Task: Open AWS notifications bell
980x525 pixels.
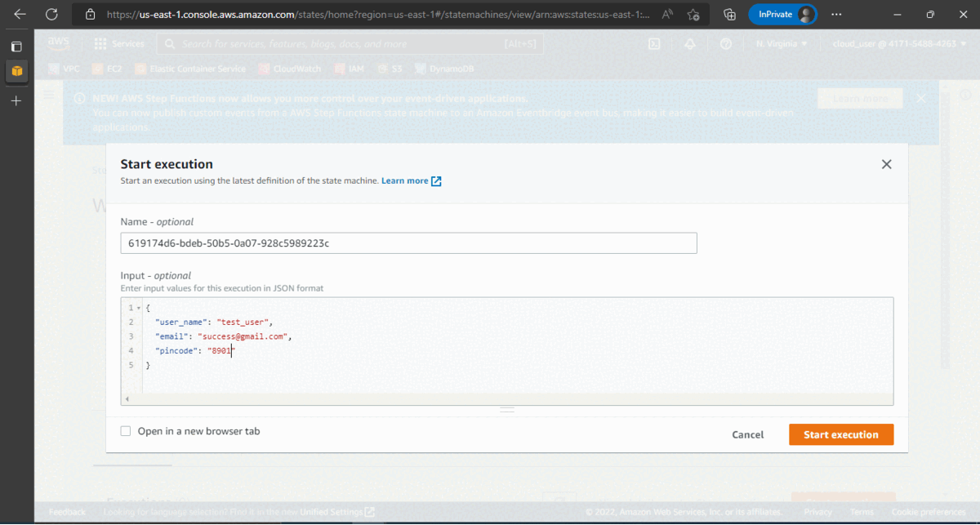Action: 690,44
